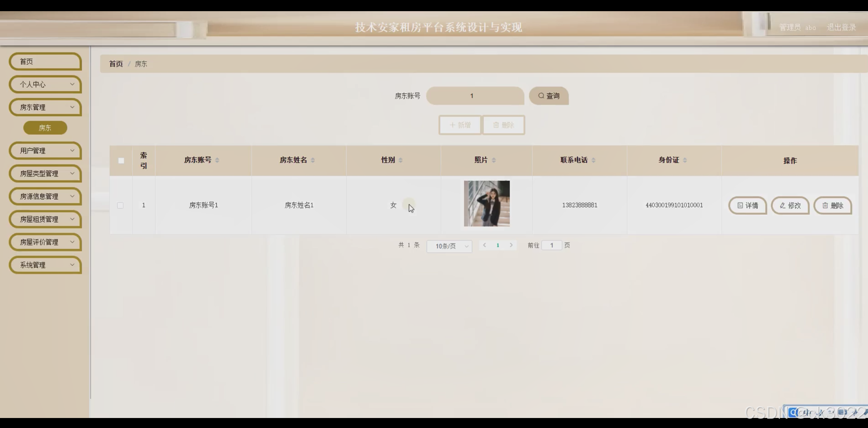Sort by 身份证 column arrows

[685, 160]
